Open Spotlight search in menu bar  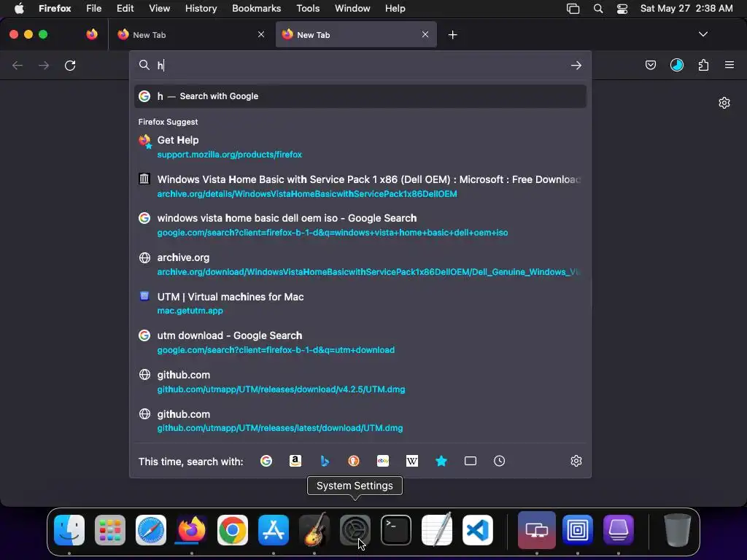tap(598, 9)
